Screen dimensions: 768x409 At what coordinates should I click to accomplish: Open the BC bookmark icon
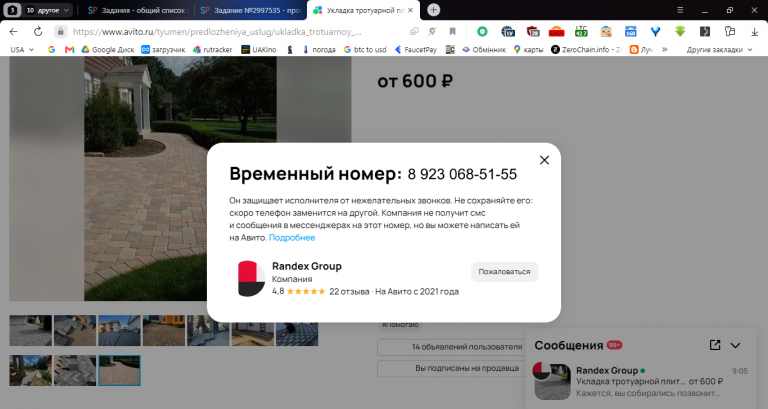pyautogui.click(x=450, y=49)
